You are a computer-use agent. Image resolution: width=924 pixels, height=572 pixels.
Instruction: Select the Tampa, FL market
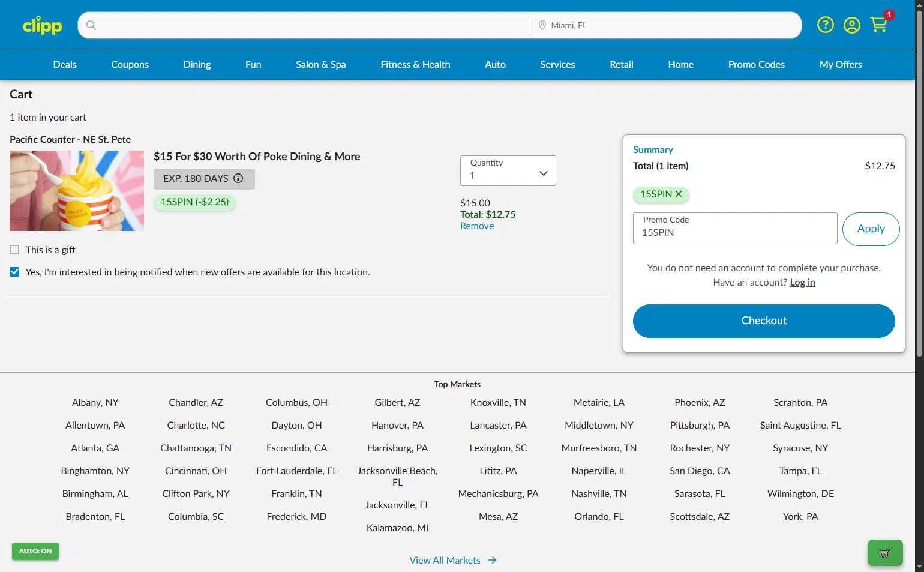coord(801,471)
